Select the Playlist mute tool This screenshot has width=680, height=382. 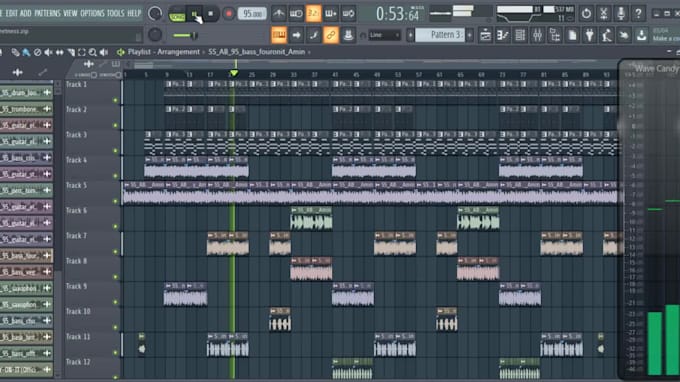tap(48, 52)
